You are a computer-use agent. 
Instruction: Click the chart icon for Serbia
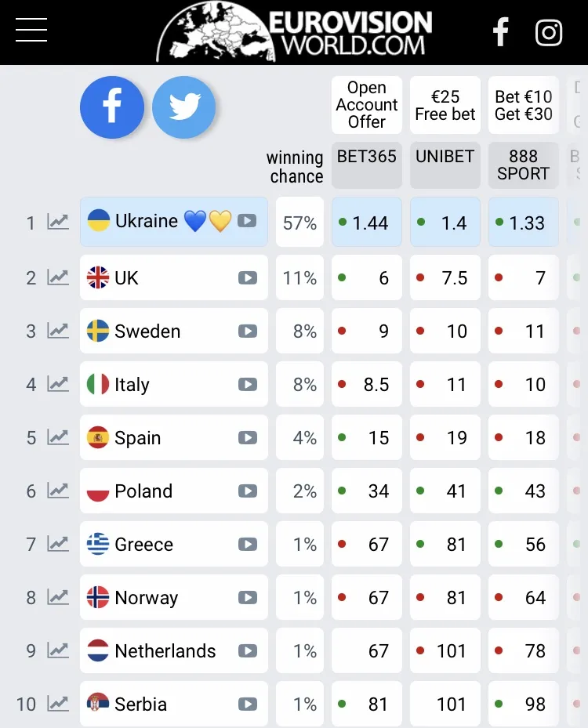(x=58, y=704)
